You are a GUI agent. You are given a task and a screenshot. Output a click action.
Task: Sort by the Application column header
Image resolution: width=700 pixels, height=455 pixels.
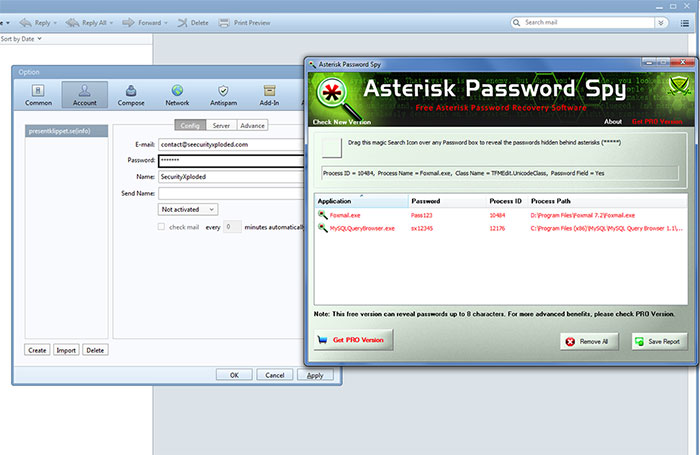pyautogui.click(x=361, y=201)
